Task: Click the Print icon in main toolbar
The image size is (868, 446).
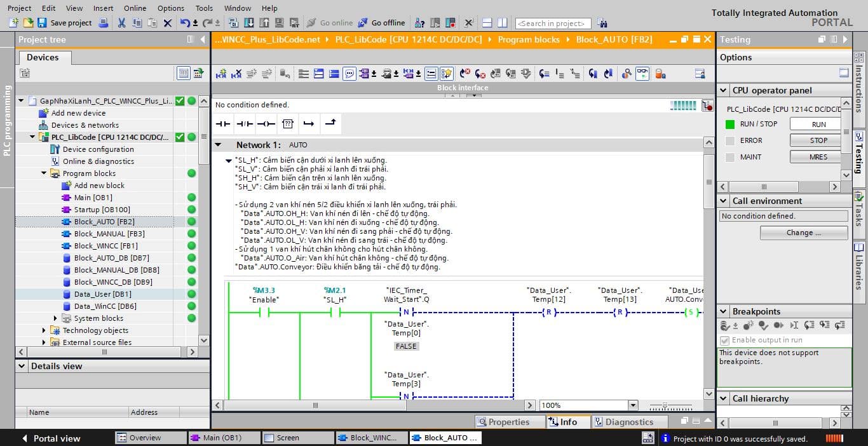Action: [104, 23]
